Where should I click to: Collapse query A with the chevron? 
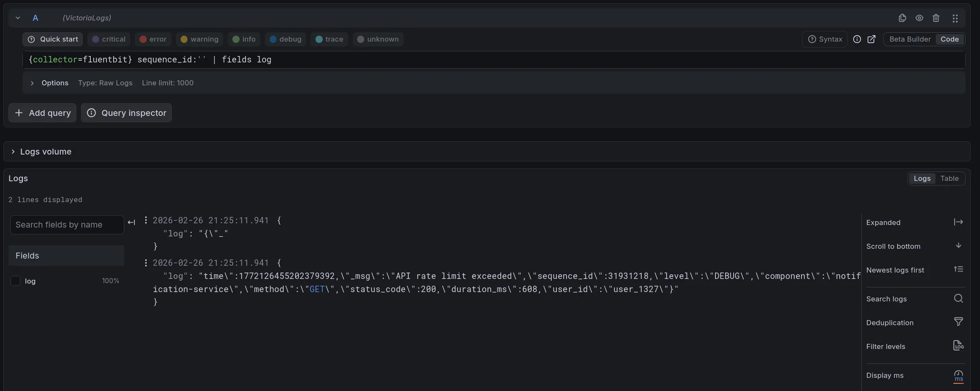[18, 18]
